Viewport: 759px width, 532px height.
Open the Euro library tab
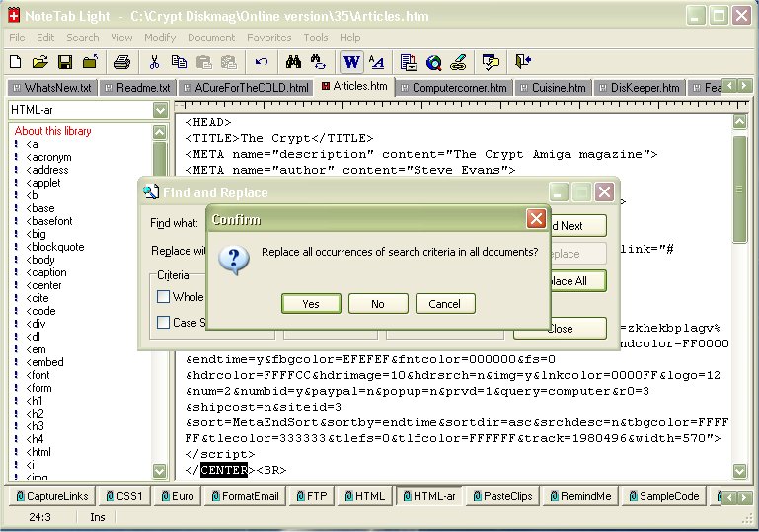(x=178, y=496)
